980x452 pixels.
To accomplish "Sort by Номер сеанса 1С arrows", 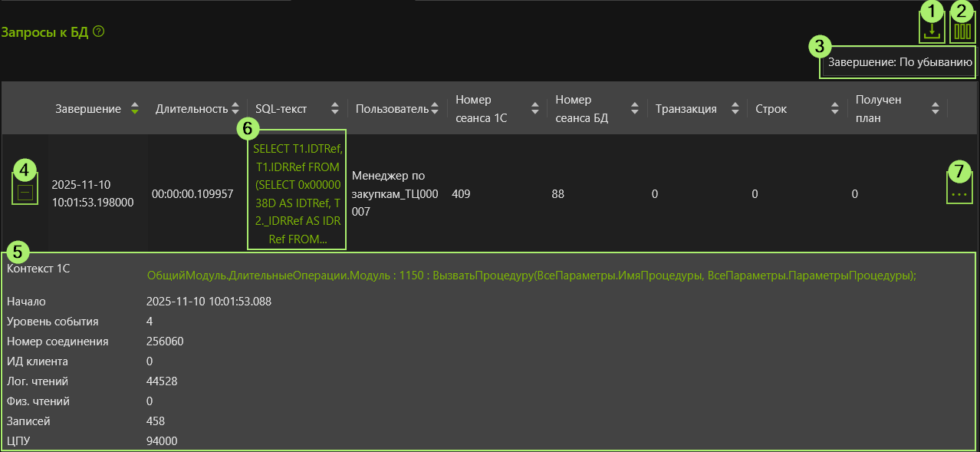I will click(x=535, y=109).
